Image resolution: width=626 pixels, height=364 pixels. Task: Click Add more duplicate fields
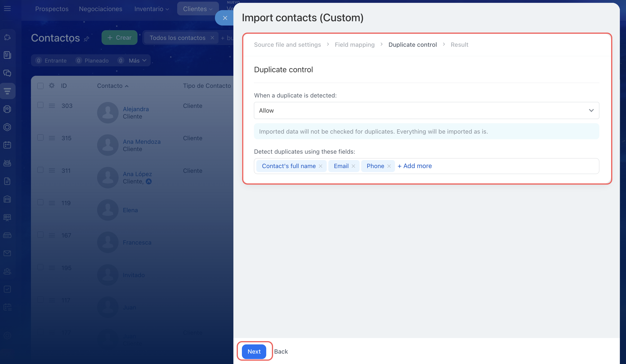pyautogui.click(x=415, y=166)
